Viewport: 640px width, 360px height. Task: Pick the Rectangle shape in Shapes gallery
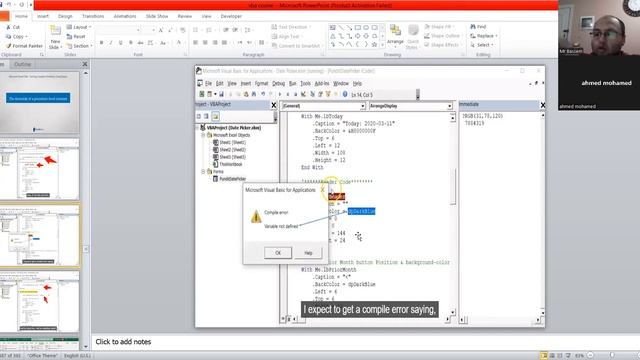358,28
